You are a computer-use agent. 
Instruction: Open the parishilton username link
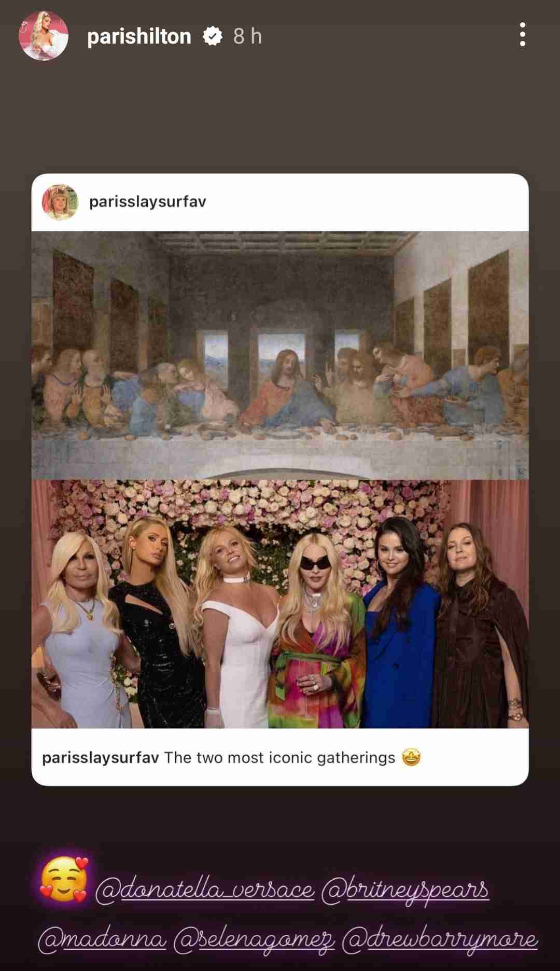pyautogui.click(x=139, y=36)
